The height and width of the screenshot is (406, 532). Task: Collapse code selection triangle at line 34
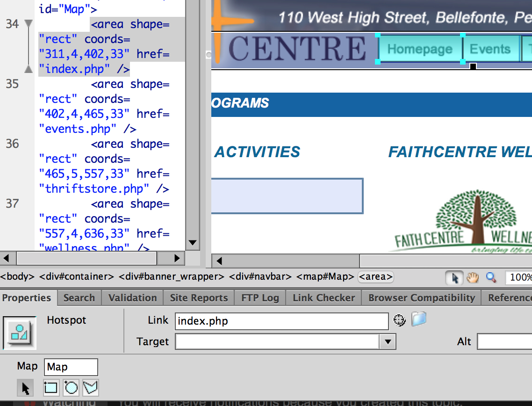(x=29, y=23)
